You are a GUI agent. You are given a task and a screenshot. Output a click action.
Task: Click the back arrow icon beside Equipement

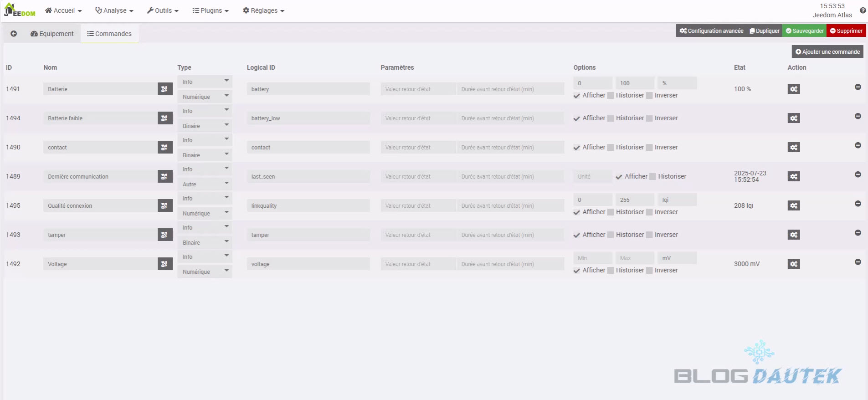click(x=14, y=34)
